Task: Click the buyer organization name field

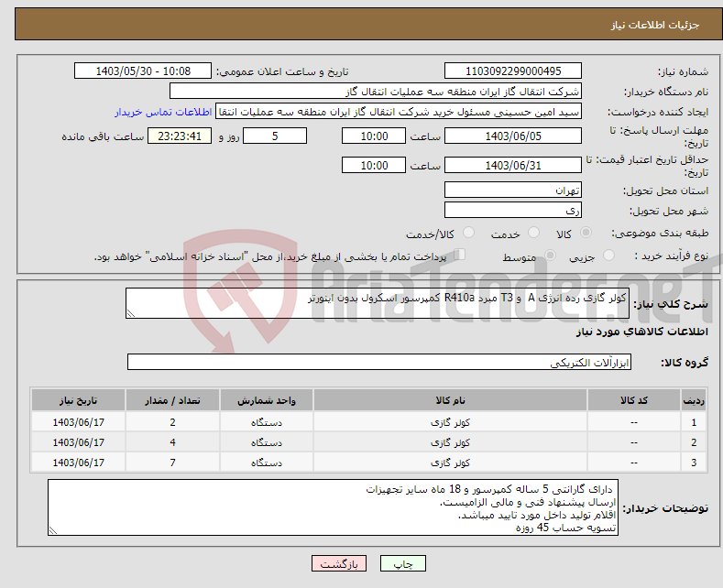Action: click(376, 92)
